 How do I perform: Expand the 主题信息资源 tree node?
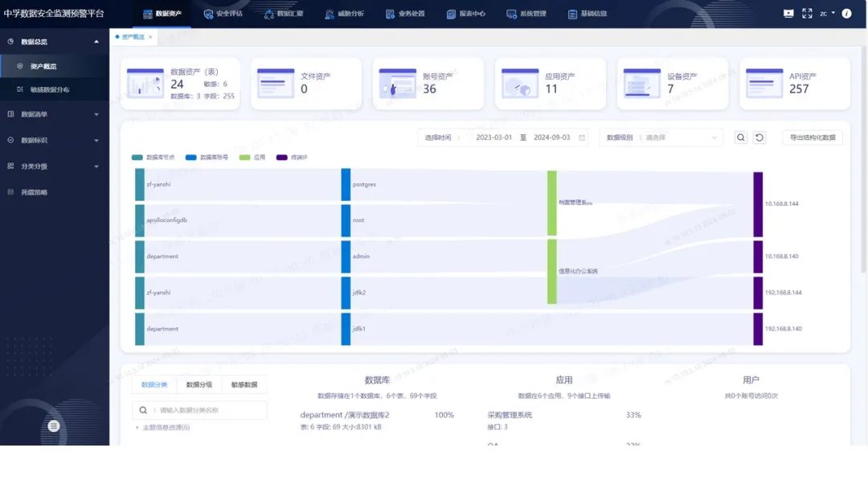point(137,427)
